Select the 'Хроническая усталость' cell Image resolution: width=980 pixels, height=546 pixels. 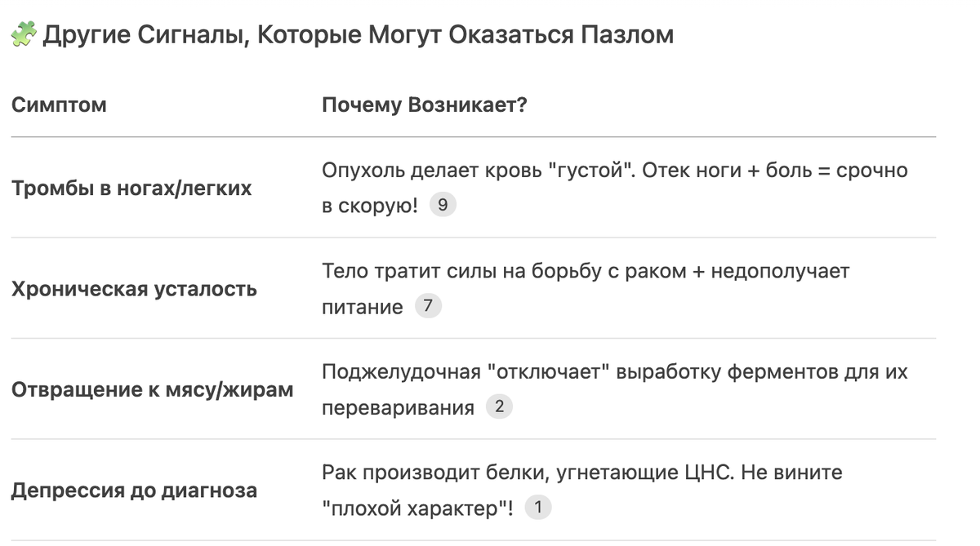pos(135,289)
